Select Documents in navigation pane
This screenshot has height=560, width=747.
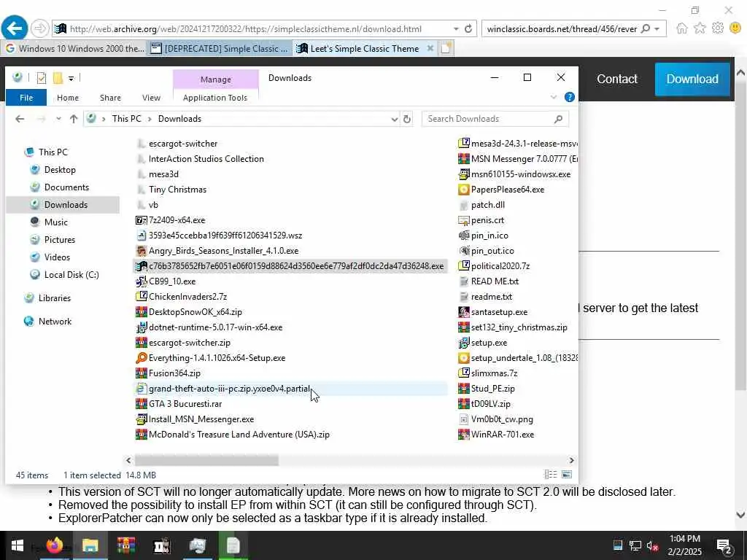click(66, 187)
